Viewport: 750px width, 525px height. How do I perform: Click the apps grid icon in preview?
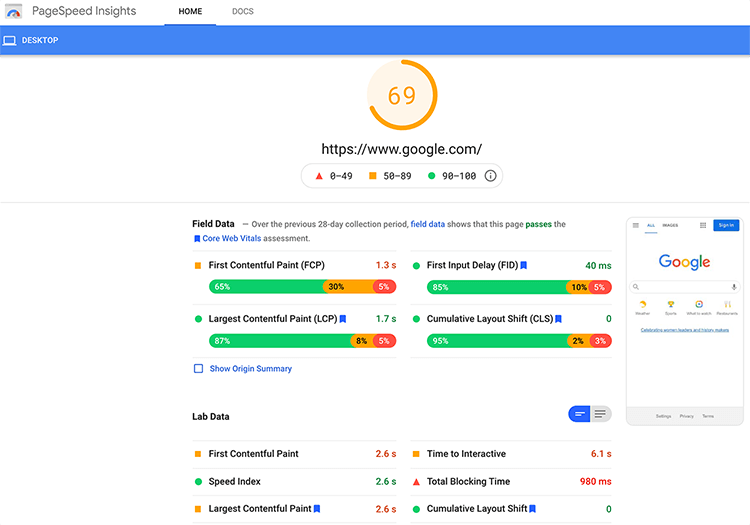(x=703, y=225)
